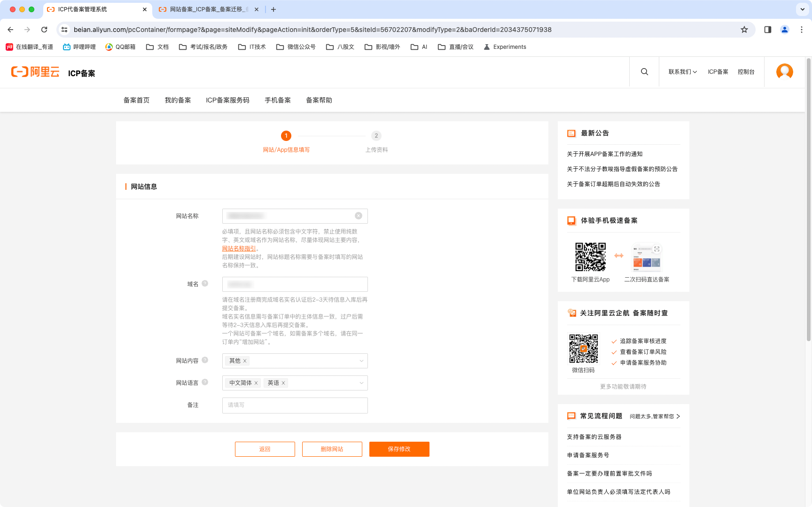
Task: Click the help icon beside 网站内容
Action: click(x=205, y=360)
